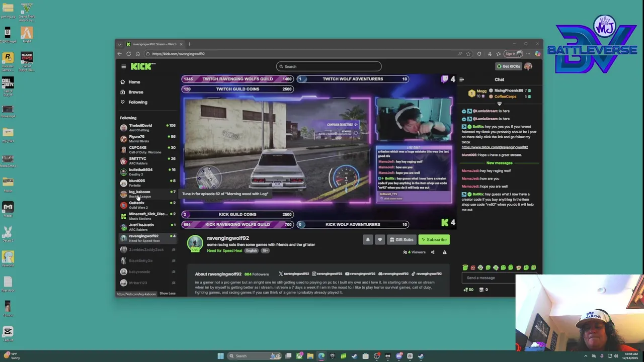Pick the first green emote above chat input
The image size is (644, 362).
tap(465, 267)
